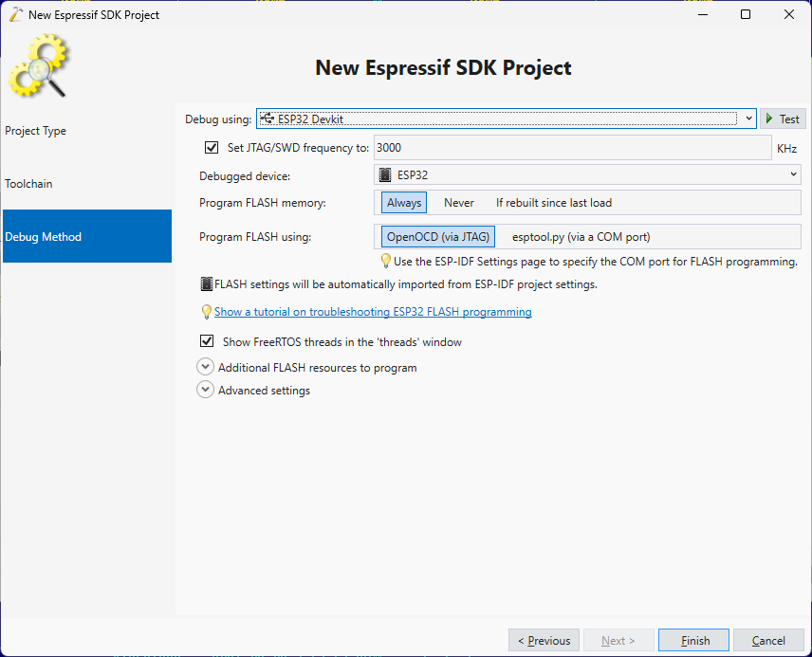The width and height of the screenshot is (812, 657).
Task: Select If rebuilt since last load option
Action: point(553,203)
